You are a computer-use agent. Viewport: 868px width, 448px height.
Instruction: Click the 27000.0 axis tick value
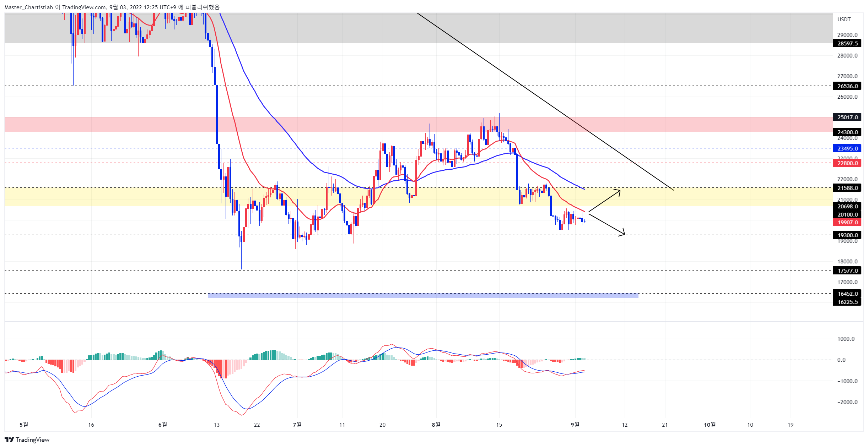click(x=847, y=76)
